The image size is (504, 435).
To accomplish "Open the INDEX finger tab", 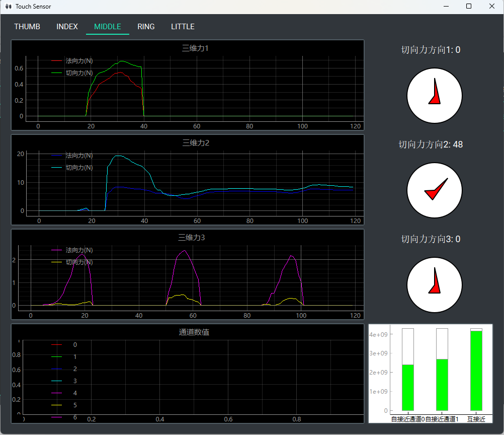I will coord(67,27).
